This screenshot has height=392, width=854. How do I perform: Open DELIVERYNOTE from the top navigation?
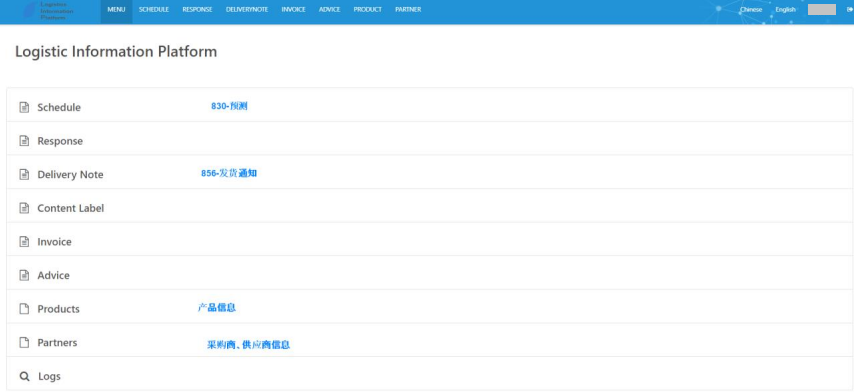(x=247, y=9)
